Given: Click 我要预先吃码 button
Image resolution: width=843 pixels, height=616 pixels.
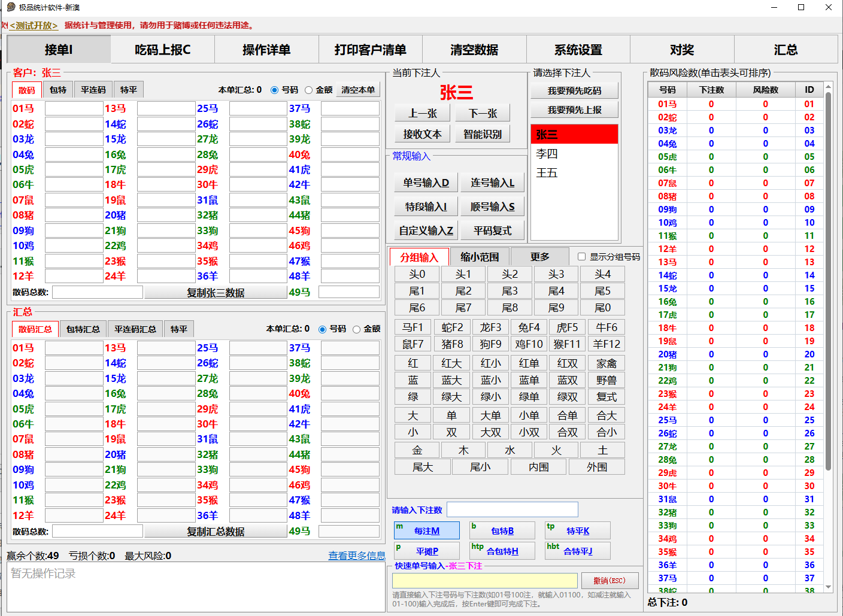Looking at the screenshot, I should (574, 91).
